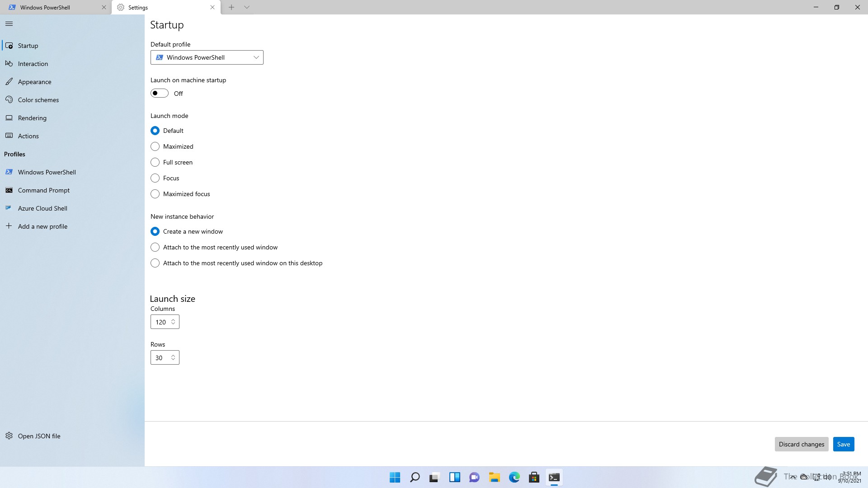The height and width of the screenshot is (488, 868).
Task: Click the Windows Terminal taskbar icon
Action: [554, 477]
